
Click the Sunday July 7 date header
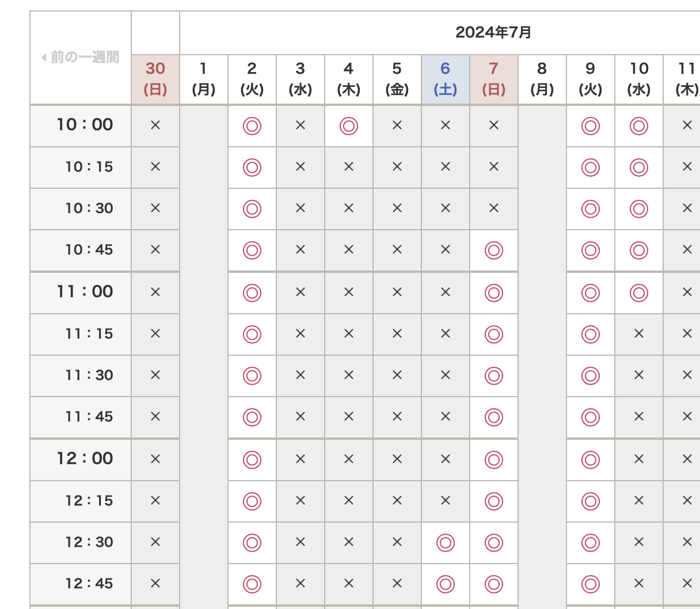click(494, 79)
